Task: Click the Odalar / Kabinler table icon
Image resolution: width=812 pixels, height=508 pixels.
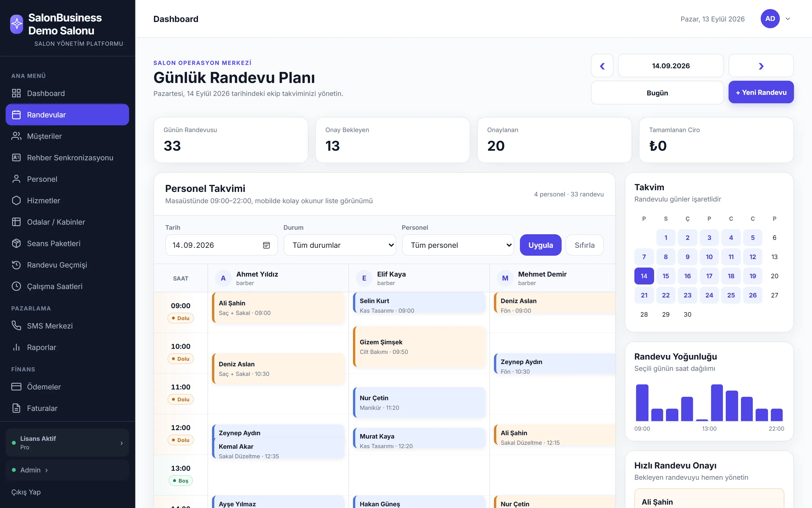Action: 16,222
